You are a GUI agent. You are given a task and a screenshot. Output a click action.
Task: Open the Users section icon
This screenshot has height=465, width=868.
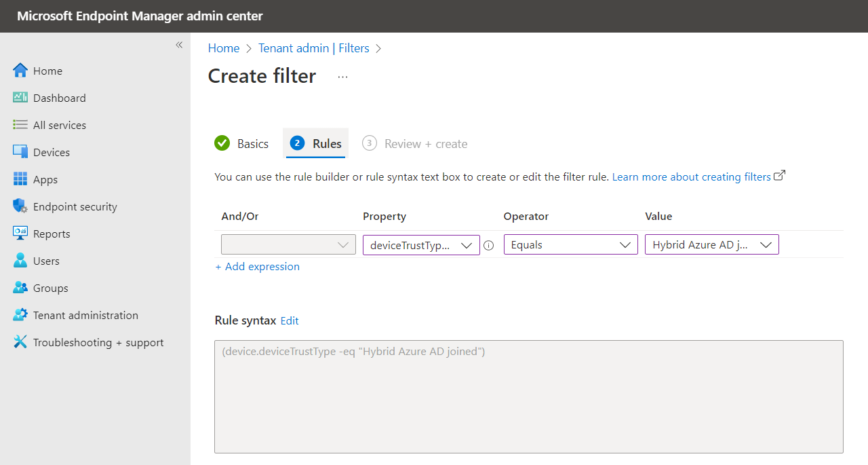coord(20,260)
